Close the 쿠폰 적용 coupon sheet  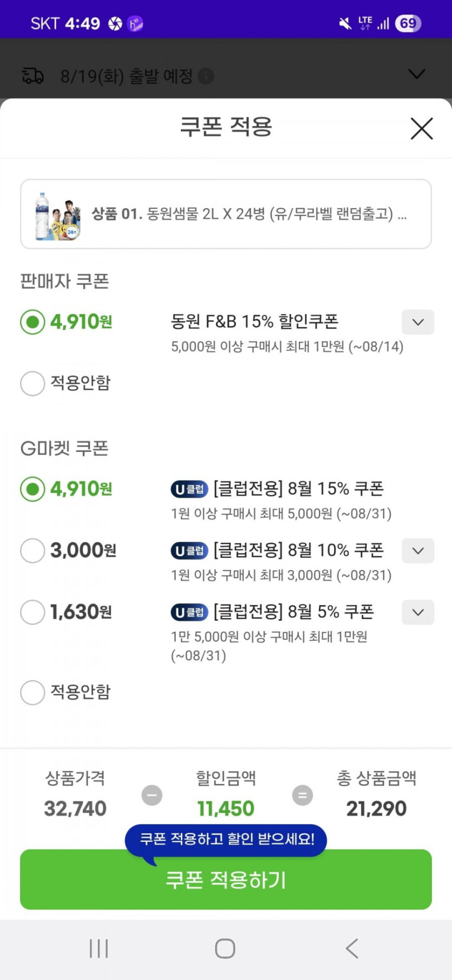coord(421,129)
